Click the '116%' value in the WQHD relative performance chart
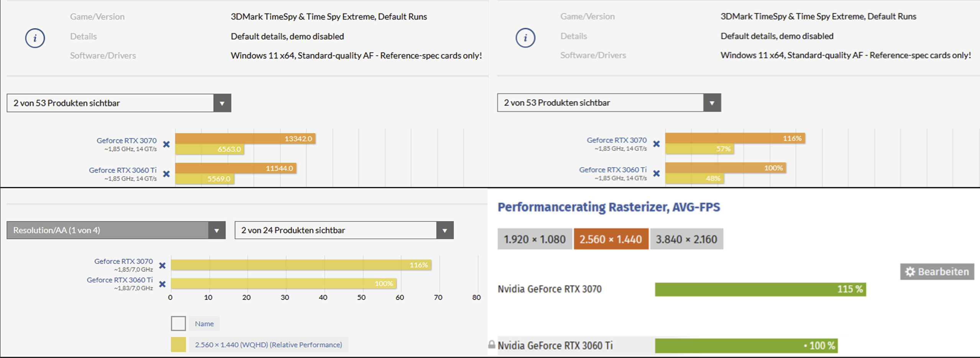This screenshot has width=980, height=358. click(419, 265)
